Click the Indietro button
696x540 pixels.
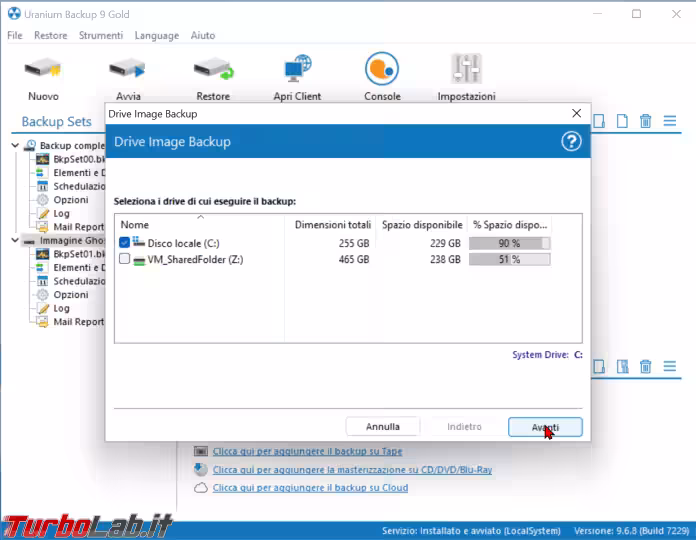click(464, 426)
